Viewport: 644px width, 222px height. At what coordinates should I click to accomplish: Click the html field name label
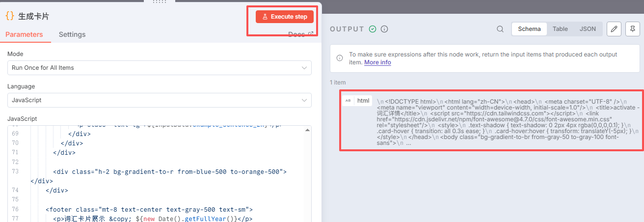[x=363, y=101]
